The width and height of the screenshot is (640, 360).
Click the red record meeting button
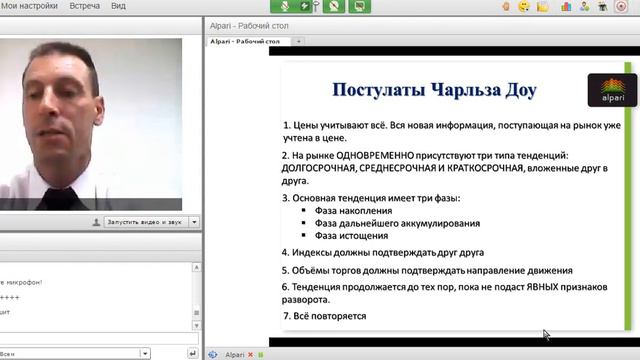[621, 7]
